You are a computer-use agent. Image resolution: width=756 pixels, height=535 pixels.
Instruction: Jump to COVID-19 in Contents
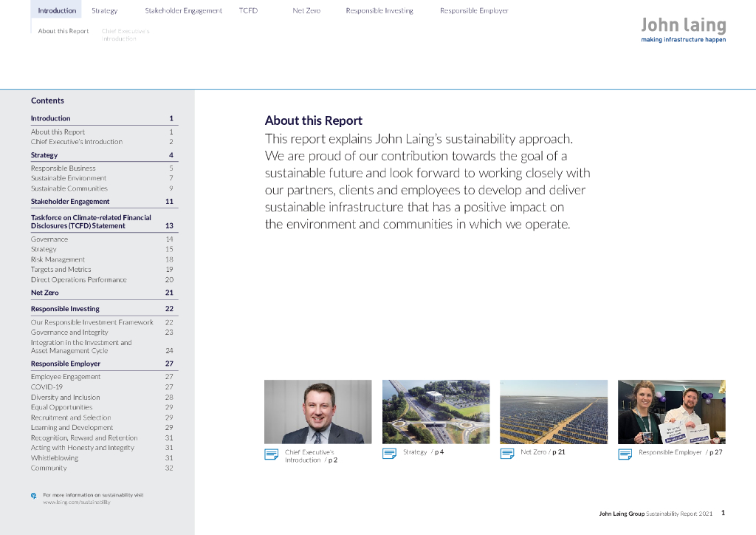tap(102, 387)
